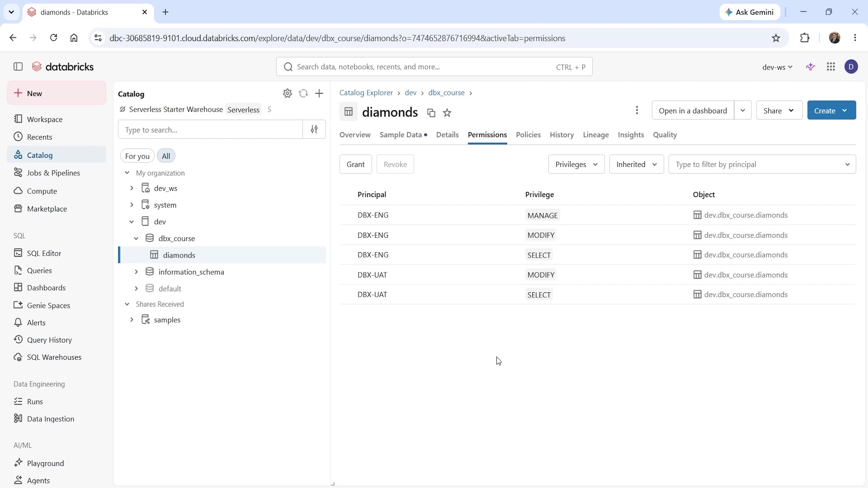Click Open in a dashboard
The image size is (868, 488).
pyautogui.click(x=693, y=110)
